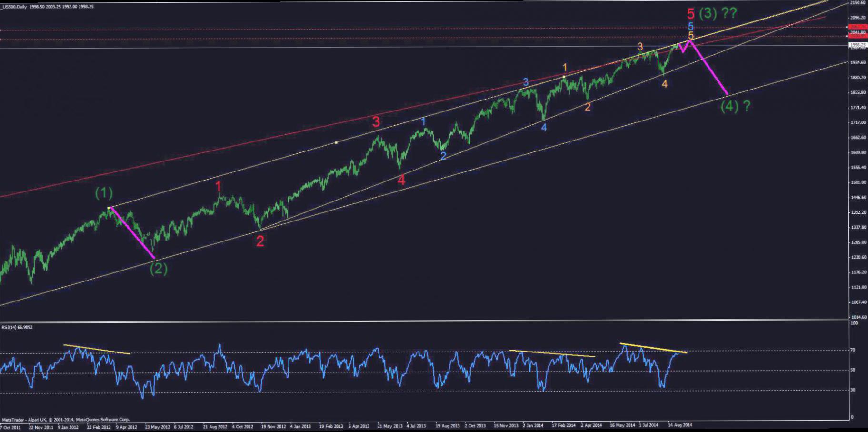The image size is (868, 432).
Task: Click the 14 Aug 2014 date label
Action: (x=680, y=425)
